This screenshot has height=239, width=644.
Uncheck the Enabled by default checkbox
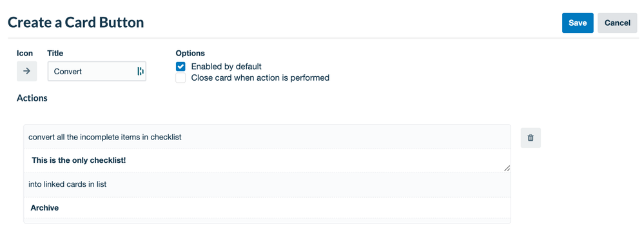181,67
